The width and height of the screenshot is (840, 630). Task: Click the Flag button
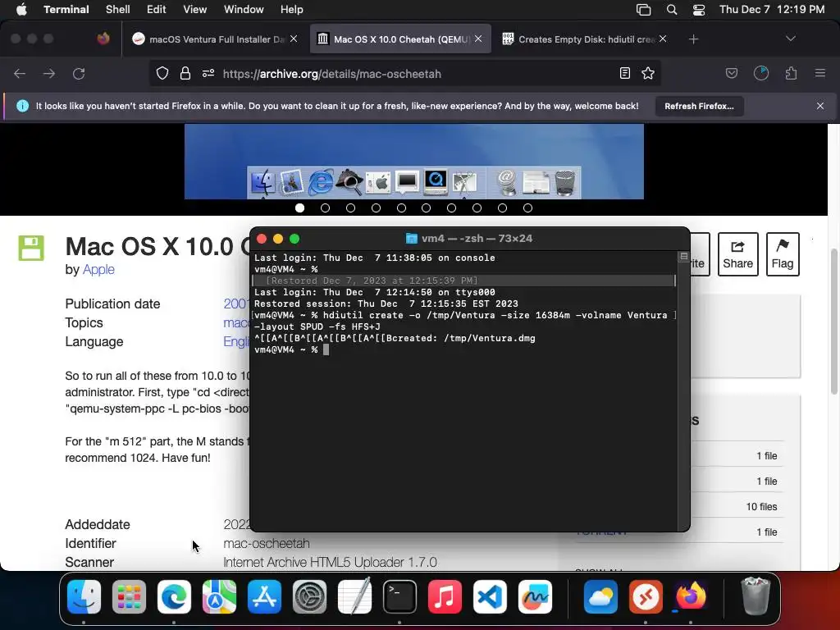pos(782,254)
